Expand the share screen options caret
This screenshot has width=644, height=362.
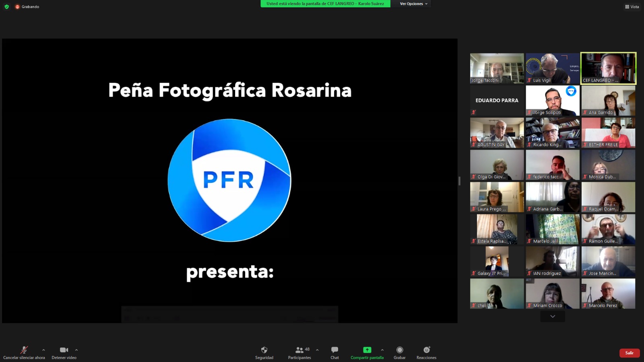tap(382, 350)
